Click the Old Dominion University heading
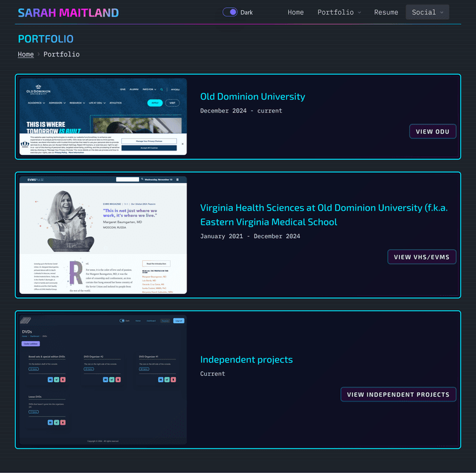 coord(253,97)
